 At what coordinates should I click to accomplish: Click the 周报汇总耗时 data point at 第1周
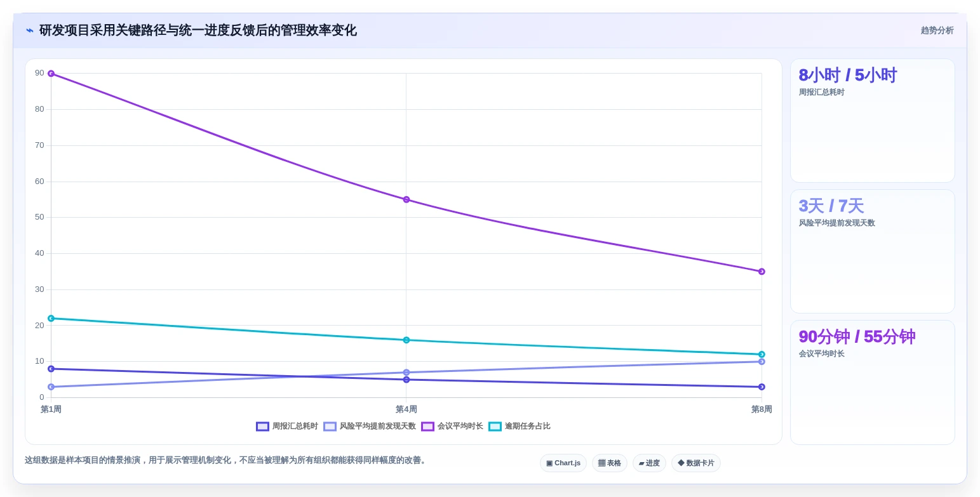click(51, 369)
